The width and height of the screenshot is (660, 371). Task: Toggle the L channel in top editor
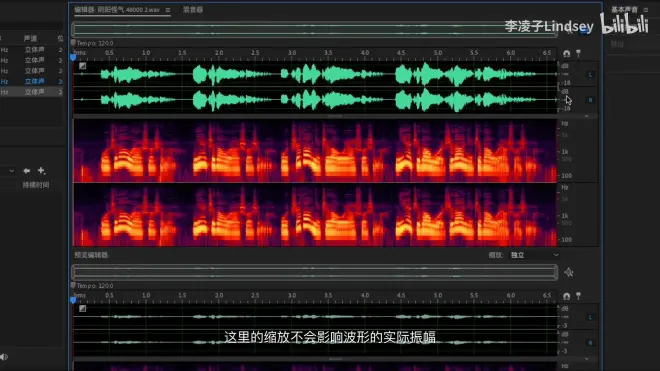pos(590,75)
